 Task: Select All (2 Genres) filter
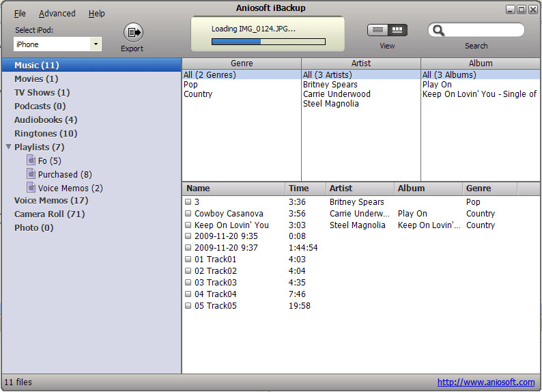pos(242,74)
